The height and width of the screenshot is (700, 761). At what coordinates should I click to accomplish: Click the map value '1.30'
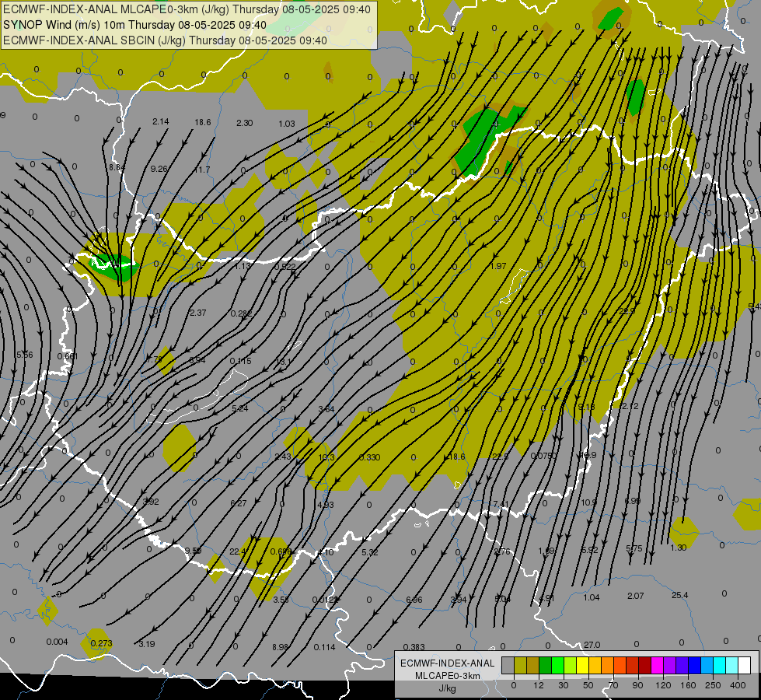coord(678,548)
